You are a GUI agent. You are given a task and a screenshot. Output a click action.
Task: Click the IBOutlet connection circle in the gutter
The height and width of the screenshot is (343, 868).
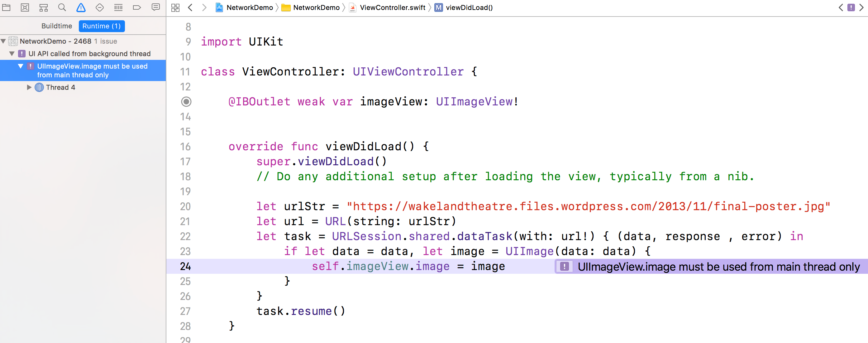pyautogui.click(x=186, y=102)
